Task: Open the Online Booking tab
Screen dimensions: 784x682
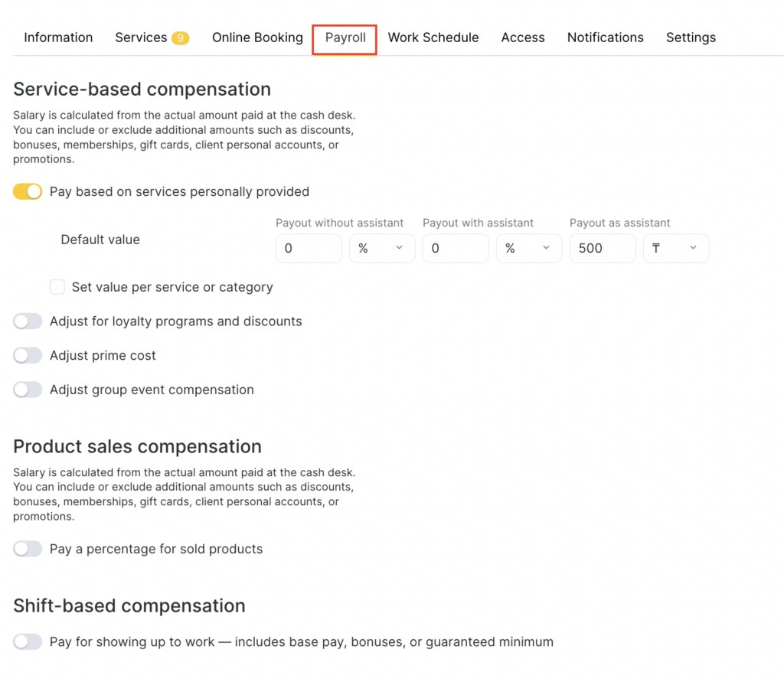Action: click(x=257, y=38)
